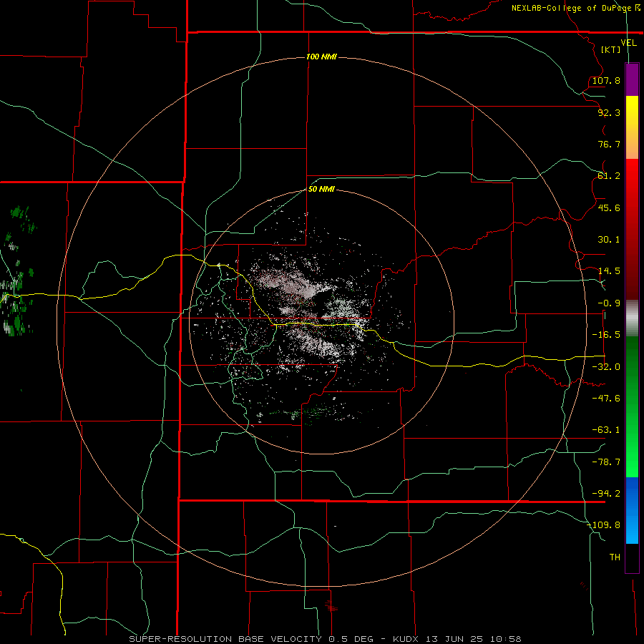
Task: Pick the purple segment of the color bar
Action: (x=632, y=79)
